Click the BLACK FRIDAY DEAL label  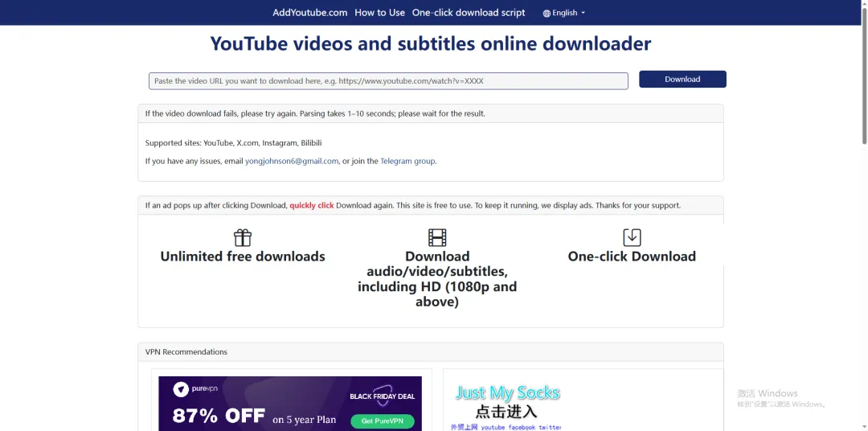coord(382,396)
